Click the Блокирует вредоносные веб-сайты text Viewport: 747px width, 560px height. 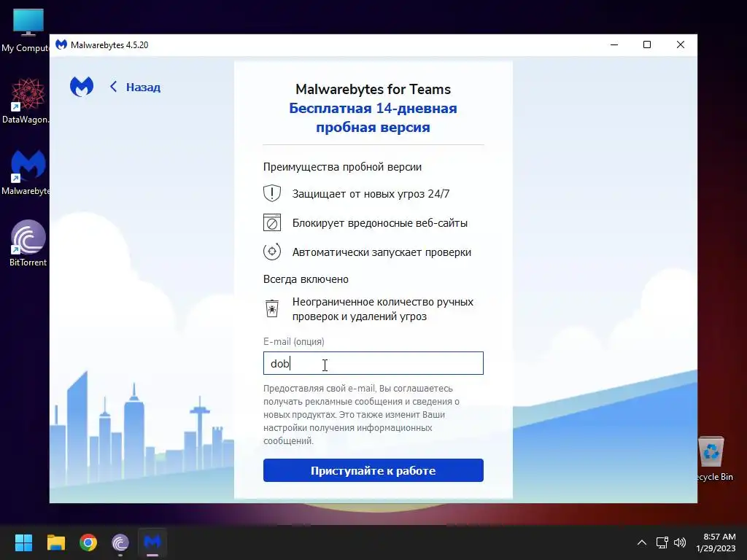[x=379, y=223]
